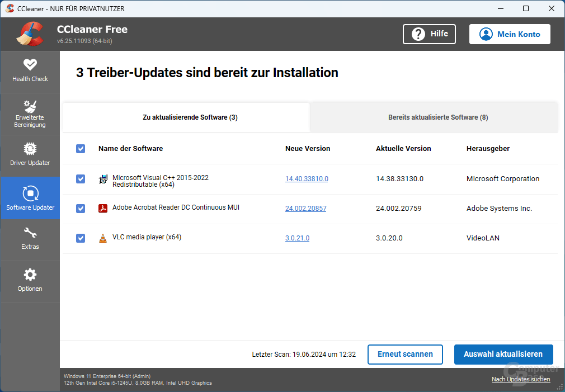Click Name der Software column header
The height and width of the screenshot is (392, 565).
[x=130, y=148]
